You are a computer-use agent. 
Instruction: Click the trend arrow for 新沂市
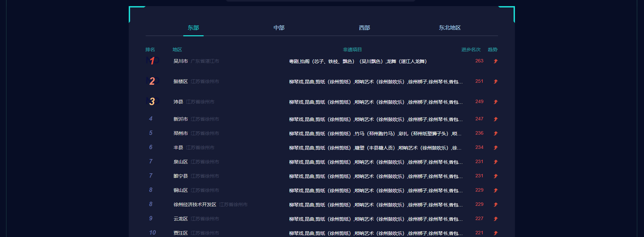[x=496, y=119]
